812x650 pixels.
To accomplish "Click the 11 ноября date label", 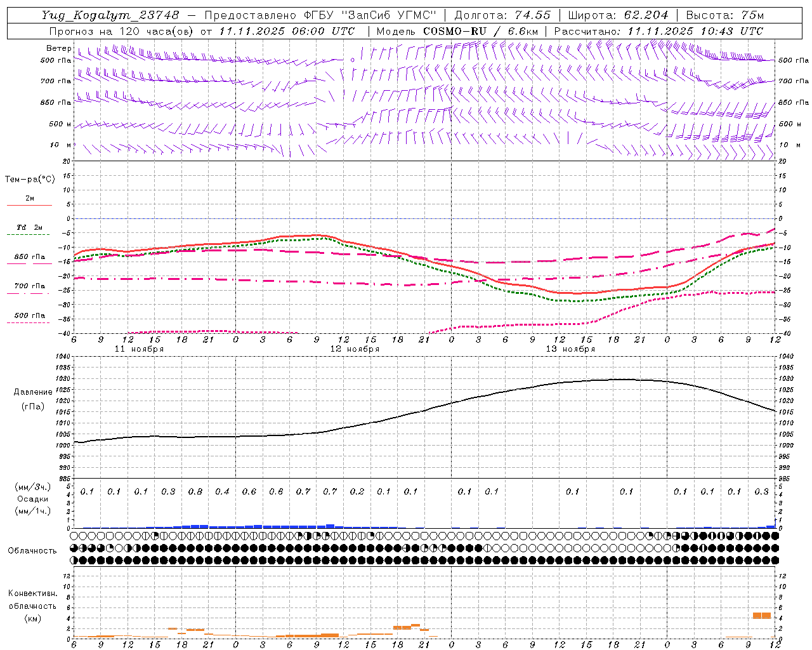I will click(139, 349).
